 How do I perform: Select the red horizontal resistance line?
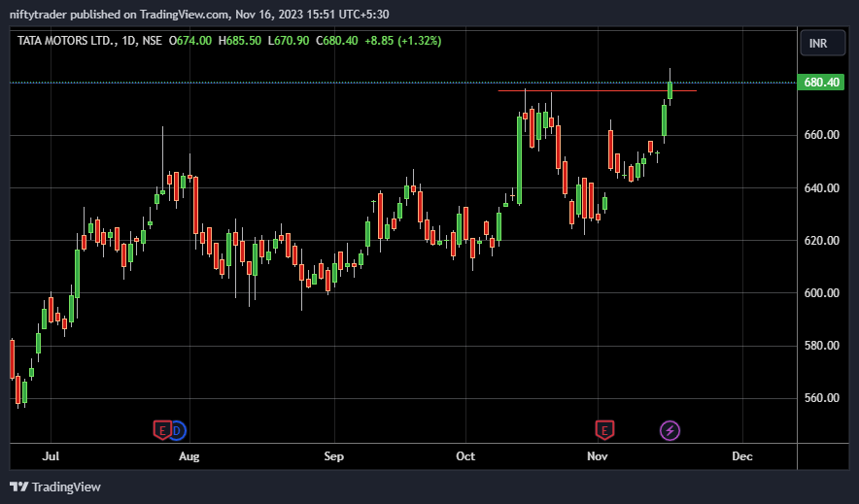[x=598, y=90]
